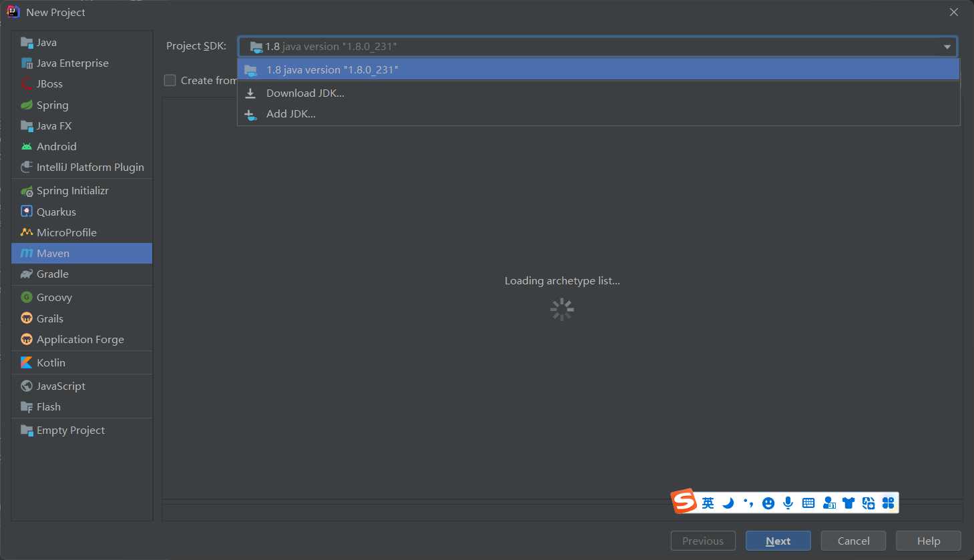This screenshot has width=974, height=560.
Task: Open Sogou skin shirt icon
Action: click(x=848, y=503)
